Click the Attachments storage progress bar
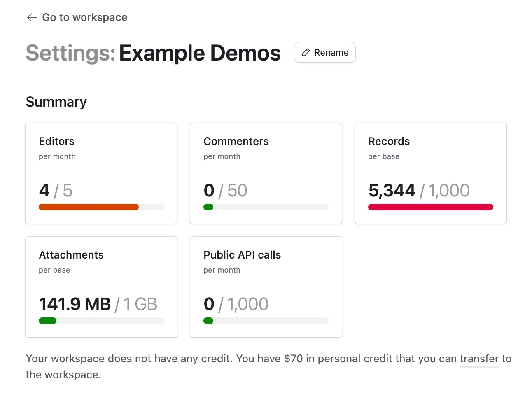The height and width of the screenshot is (401, 532). pyautogui.click(x=101, y=321)
